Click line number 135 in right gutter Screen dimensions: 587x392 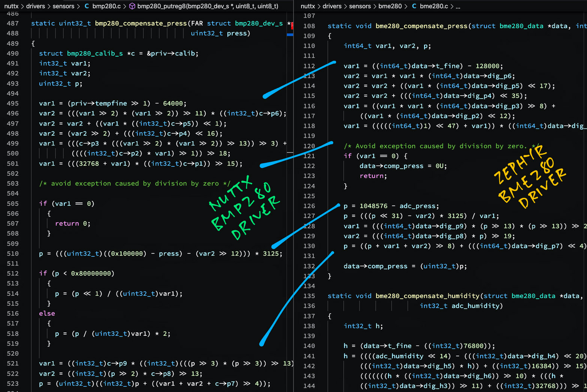tap(309, 296)
